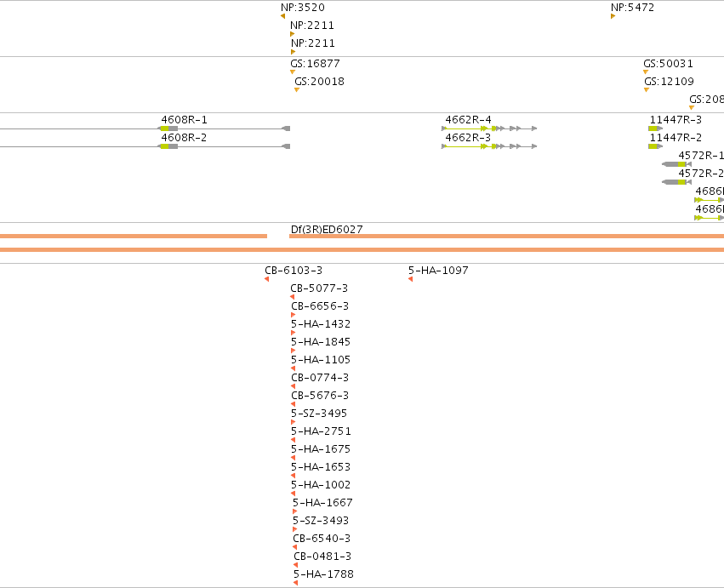
Task: Select the triangle marker below NP:5472
Action: point(613,16)
